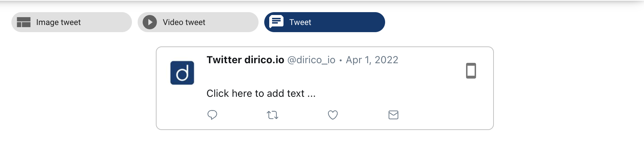The width and height of the screenshot is (644, 155).
Task: Click the retweet arrows icon
Action: tap(272, 115)
